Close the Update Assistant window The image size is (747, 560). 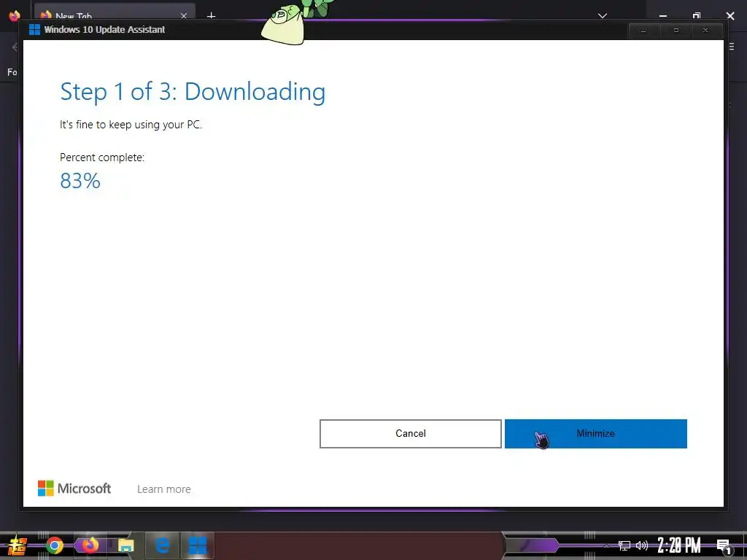[x=705, y=31]
